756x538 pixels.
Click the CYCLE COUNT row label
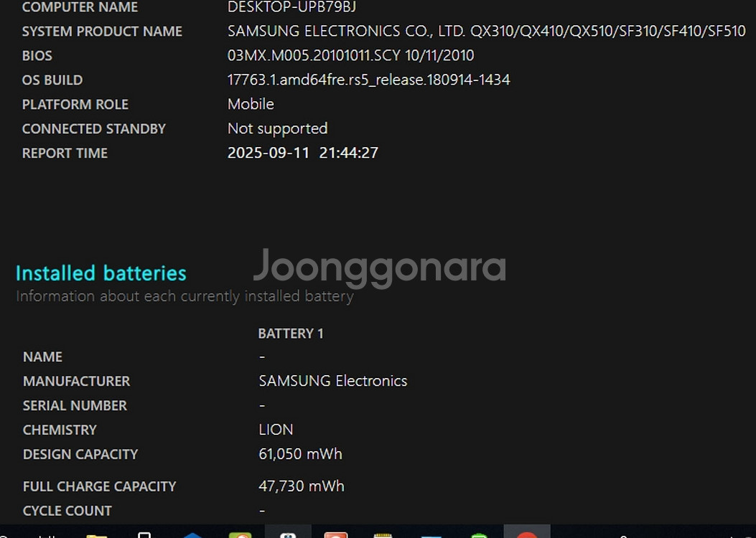coord(67,511)
